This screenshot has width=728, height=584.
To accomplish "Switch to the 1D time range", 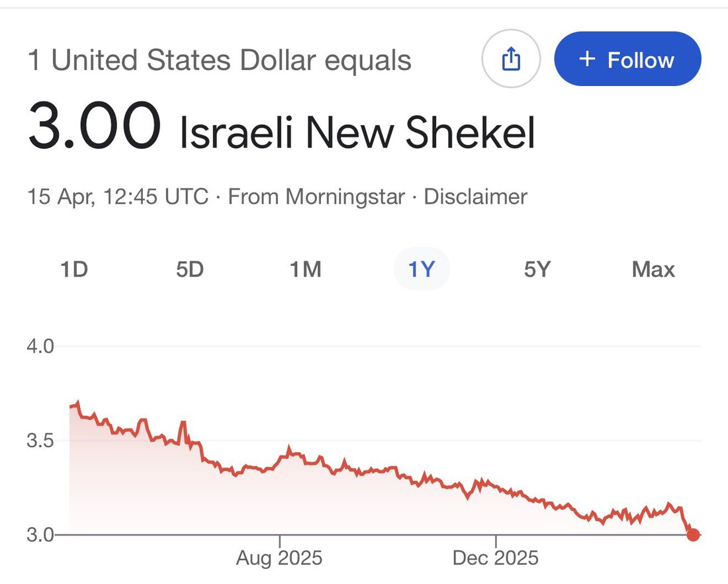I will click(74, 270).
